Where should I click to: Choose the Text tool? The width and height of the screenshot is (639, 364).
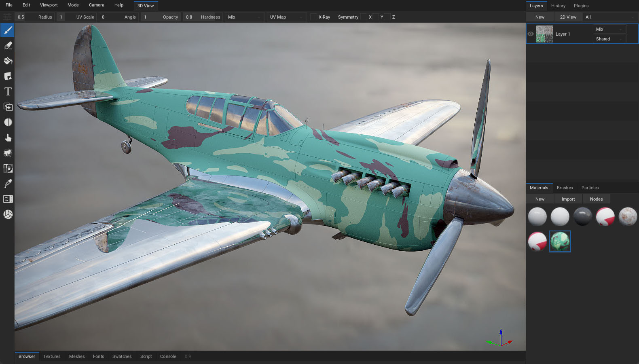click(8, 91)
